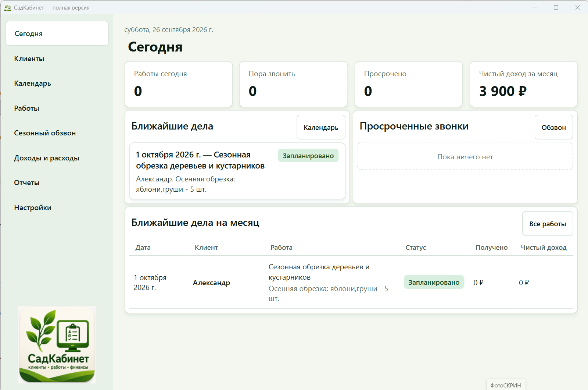The image size is (588, 390).
Task: Minimize the СадКабинет window
Action: [535, 7]
